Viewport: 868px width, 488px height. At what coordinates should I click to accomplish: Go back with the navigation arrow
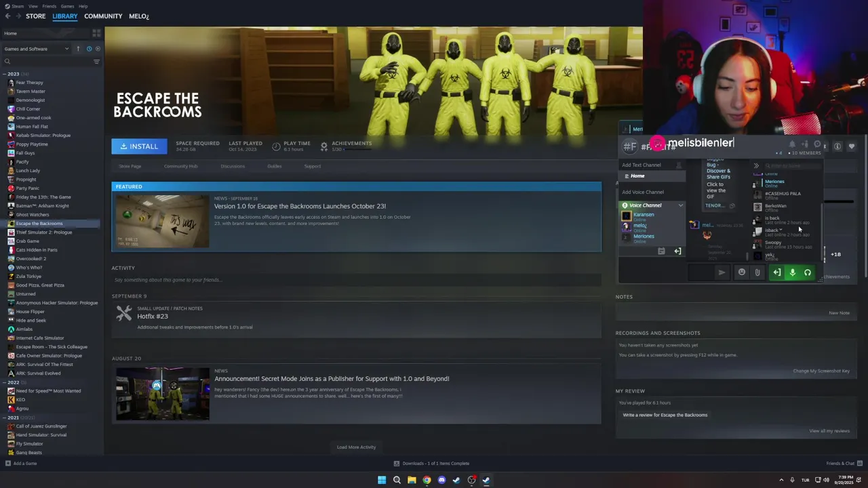7,16
